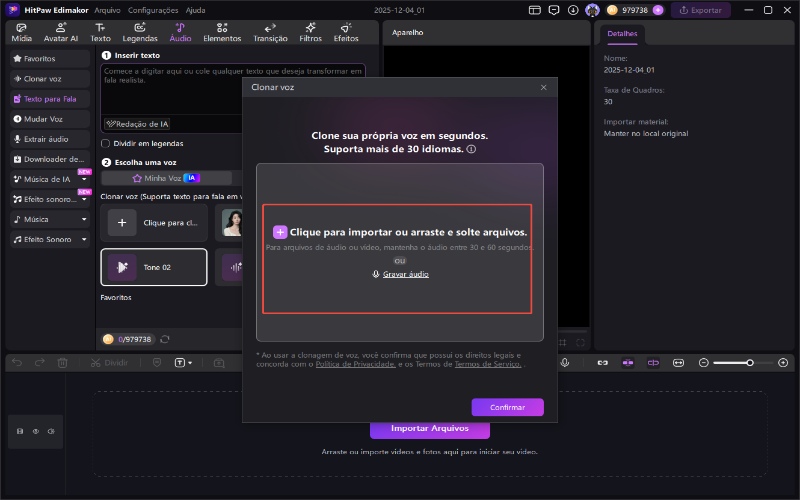Click the Confirmar button
This screenshot has width=800, height=500.
point(507,407)
